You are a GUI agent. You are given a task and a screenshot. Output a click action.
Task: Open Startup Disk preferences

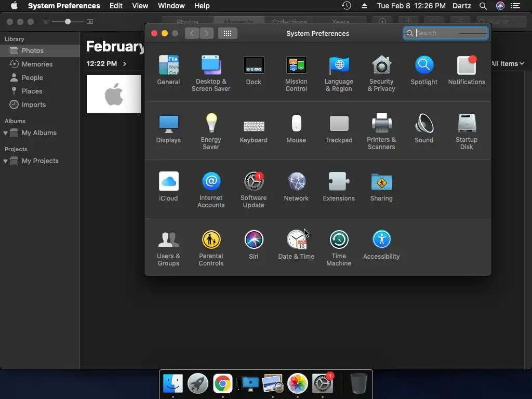(467, 131)
